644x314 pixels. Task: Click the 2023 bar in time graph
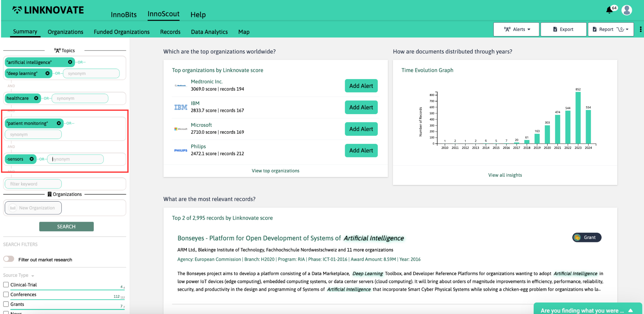pyautogui.click(x=578, y=118)
